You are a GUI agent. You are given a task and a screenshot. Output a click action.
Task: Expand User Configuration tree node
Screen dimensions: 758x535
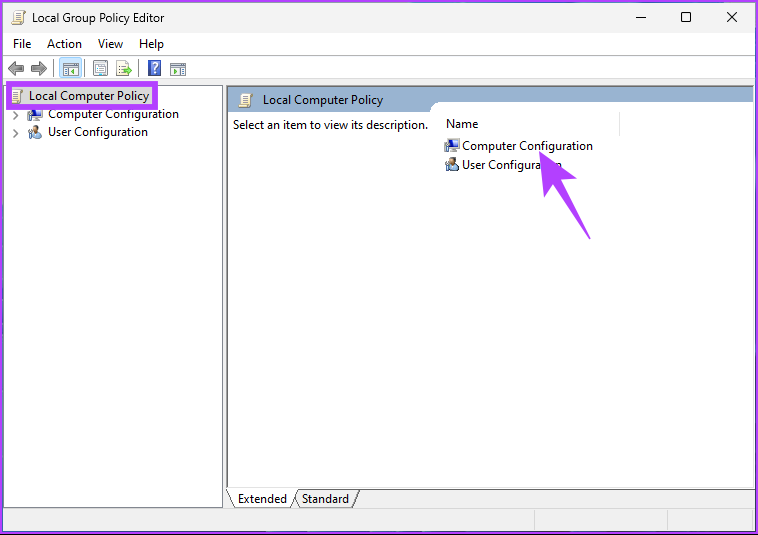pyautogui.click(x=15, y=133)
